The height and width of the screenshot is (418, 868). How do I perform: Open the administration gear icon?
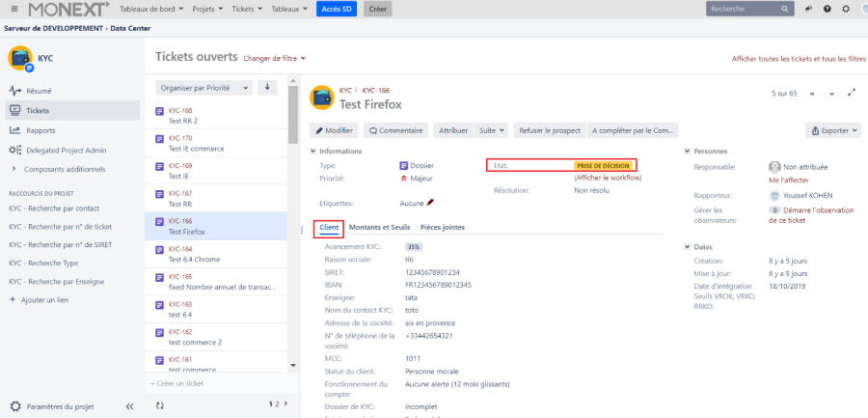(845, 9)
